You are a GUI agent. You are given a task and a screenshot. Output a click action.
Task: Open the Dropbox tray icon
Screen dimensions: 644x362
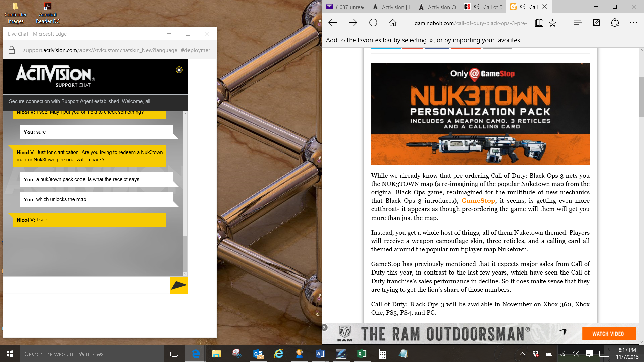pos(536,354)
